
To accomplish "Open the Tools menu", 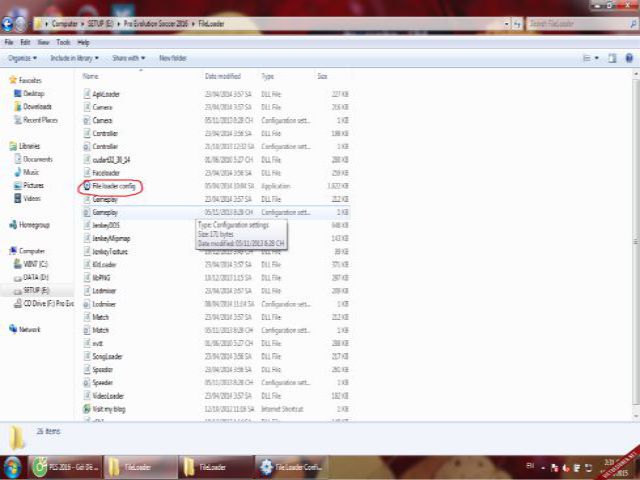I will 63,42.
